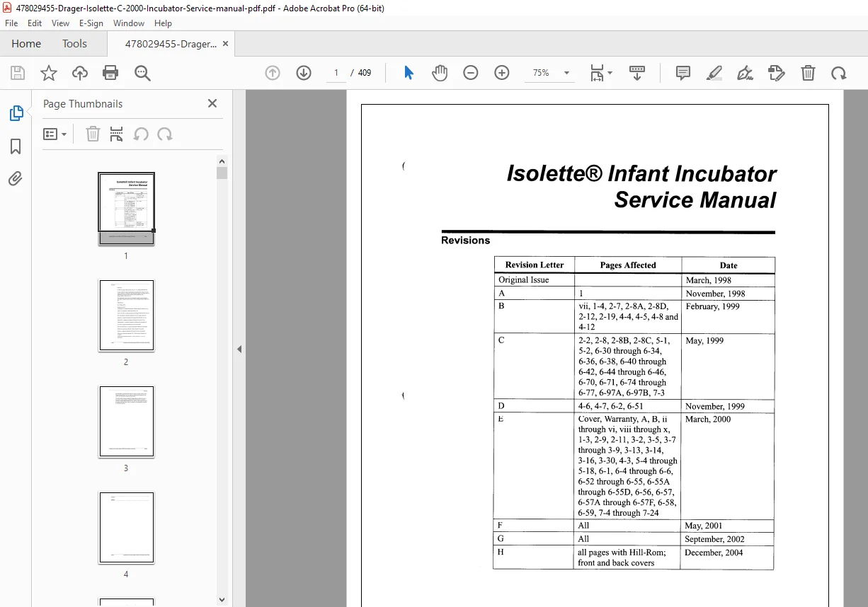Open the E-Sign menu
The image size is (868, 607).
point(91,23)
